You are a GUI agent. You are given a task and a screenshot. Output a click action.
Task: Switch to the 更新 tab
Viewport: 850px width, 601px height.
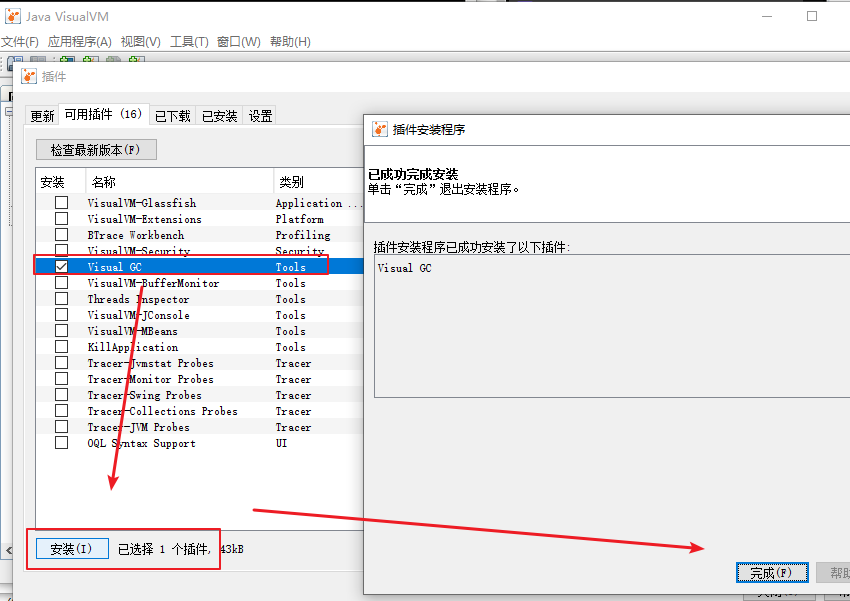click(42, 115)
